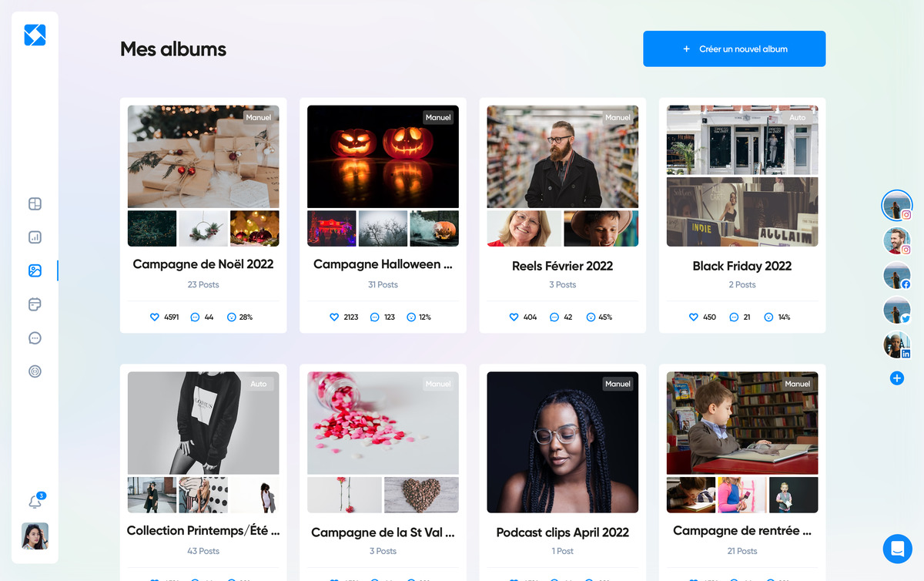
Task: Open the Halloween pumpkins album cover
Action: pyautogui.click(x=383, y=156)
